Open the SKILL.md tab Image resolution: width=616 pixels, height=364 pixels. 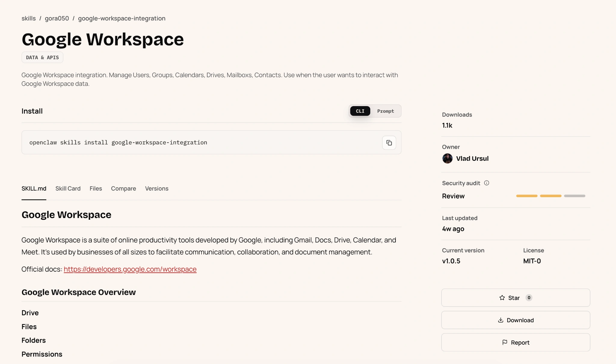coord(34,188)
